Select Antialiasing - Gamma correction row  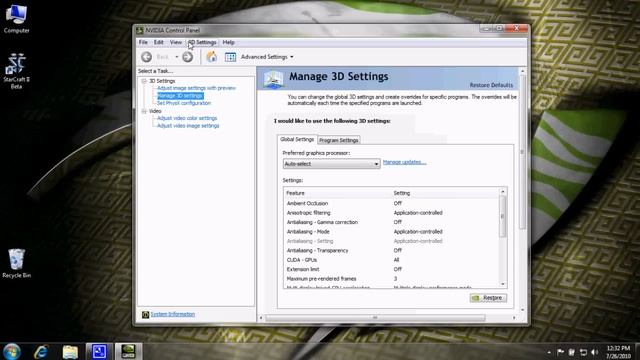click(x=391, y=222)
